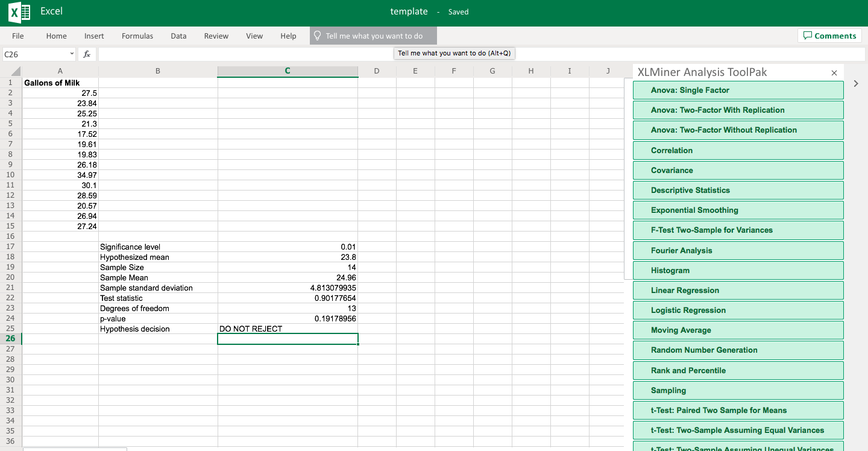Open the Review tab

coord(216,36)
